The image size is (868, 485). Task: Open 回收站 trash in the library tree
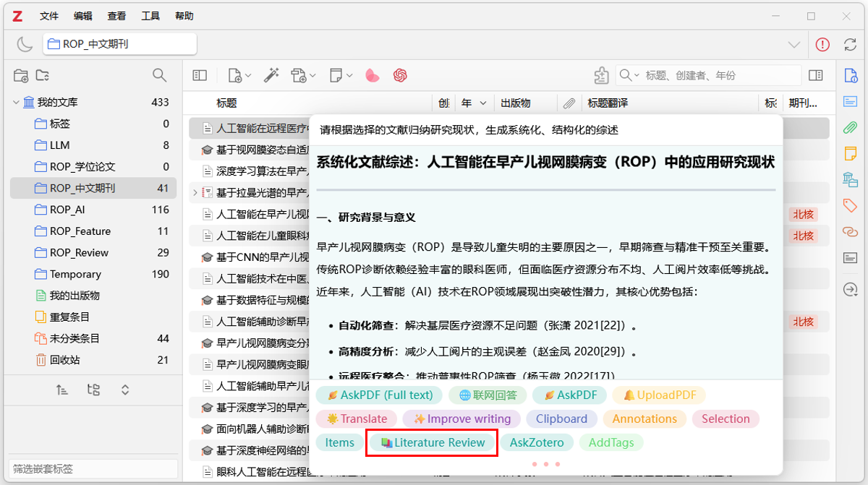[x=93, y=360]
